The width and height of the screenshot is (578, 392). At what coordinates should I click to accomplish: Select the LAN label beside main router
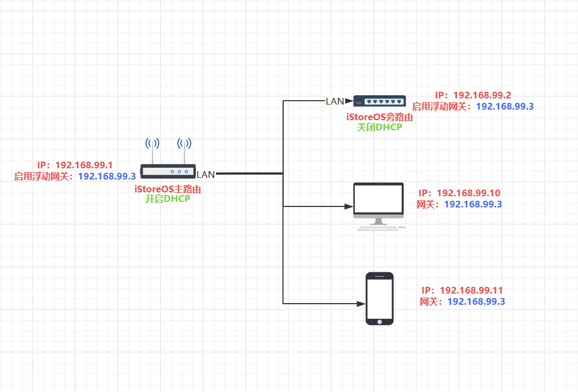point(206,174)
